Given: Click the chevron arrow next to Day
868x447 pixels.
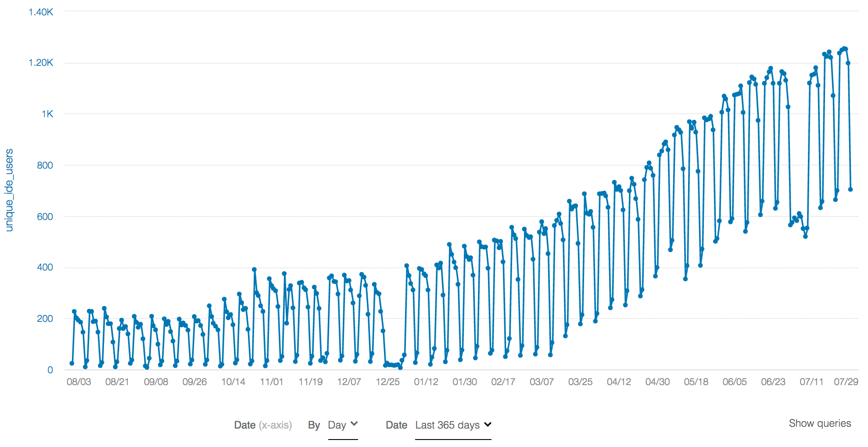Looking at the screenshot, I should click(355, 424).
